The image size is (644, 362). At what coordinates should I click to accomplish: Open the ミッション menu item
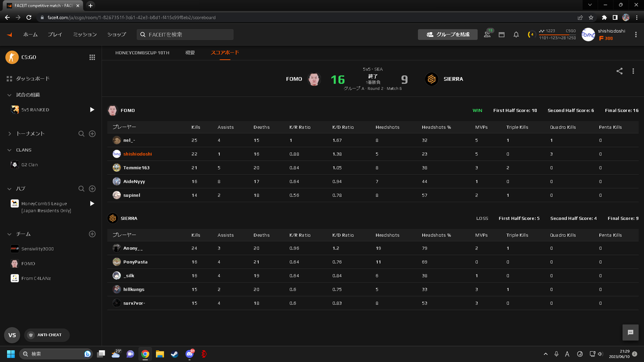(x=85, y=34)
